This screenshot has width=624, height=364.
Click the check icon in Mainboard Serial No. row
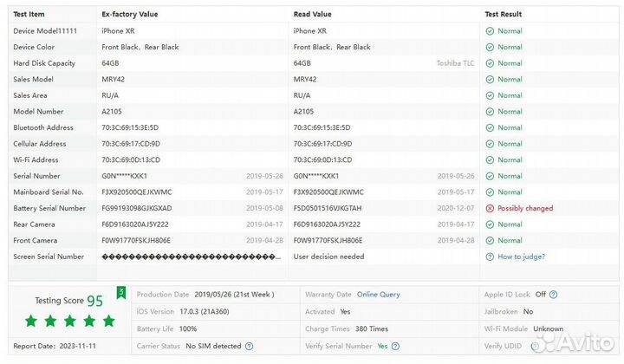pos(490,192)
